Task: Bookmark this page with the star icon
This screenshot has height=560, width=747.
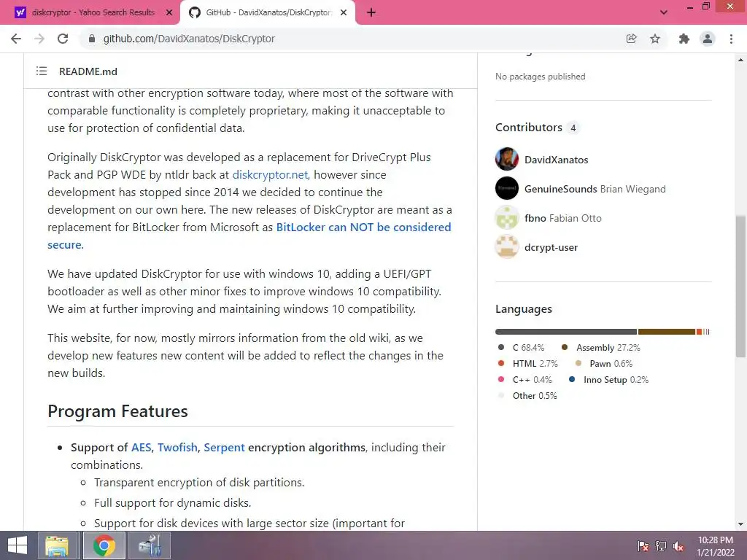Action: [x=655, y=39]
